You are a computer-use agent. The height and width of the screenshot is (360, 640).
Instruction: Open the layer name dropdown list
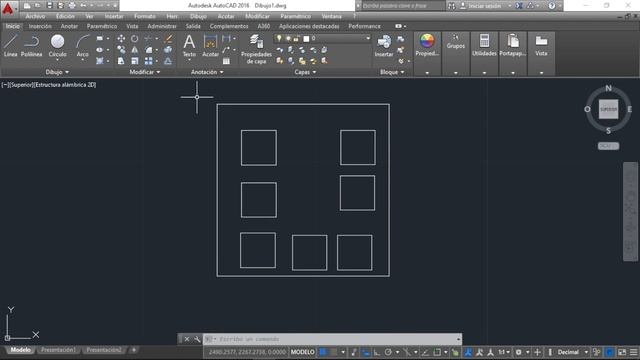pos(368,38)
